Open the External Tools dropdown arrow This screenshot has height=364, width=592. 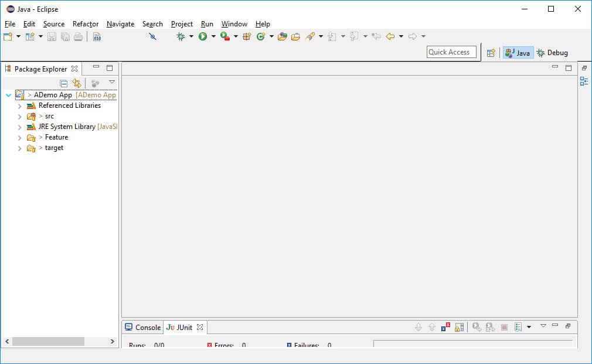pos(236,36)
